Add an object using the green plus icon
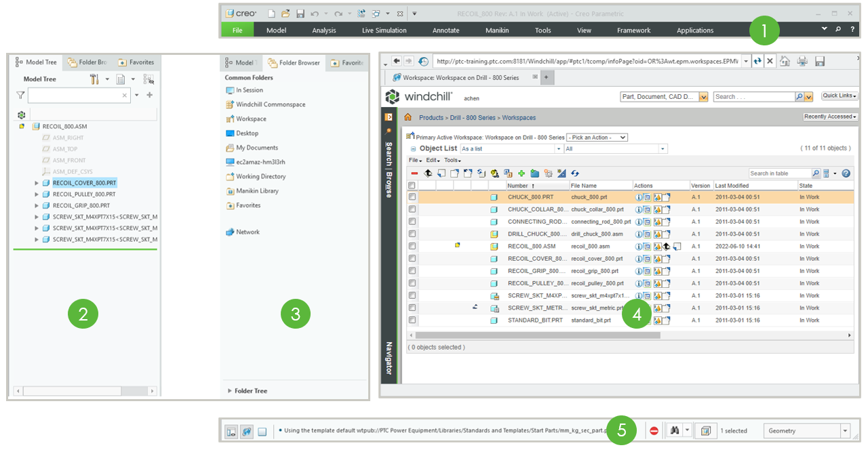The height and width of the screenshot is (454, 868). click(521, 173)
